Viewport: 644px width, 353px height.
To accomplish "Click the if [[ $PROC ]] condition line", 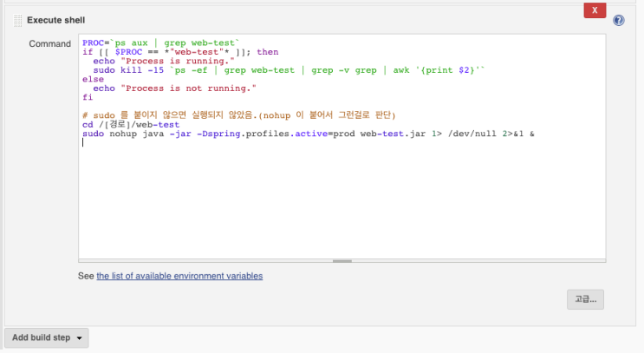I will point(180,52).
